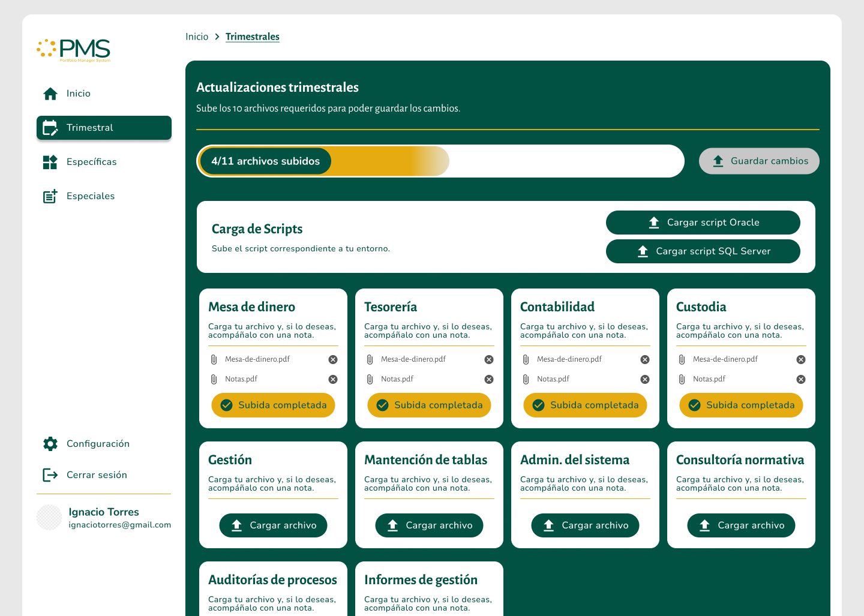Remove Notas.pdf from the Tesorería card
864x616 pixels.
(489, 379)
